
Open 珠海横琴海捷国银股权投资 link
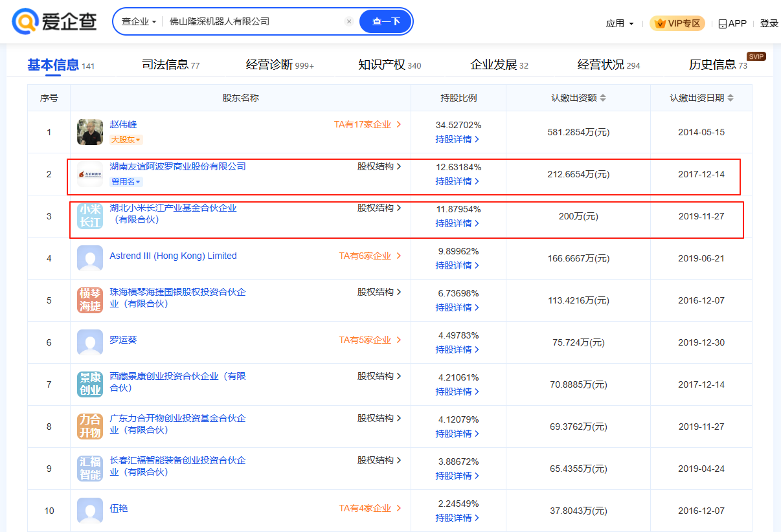coord(177,298)
